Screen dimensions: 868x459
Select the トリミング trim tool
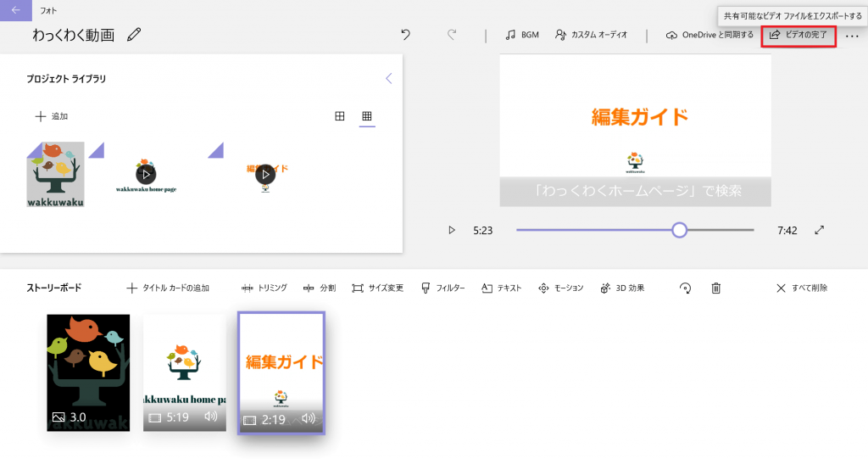coord(264,288)
